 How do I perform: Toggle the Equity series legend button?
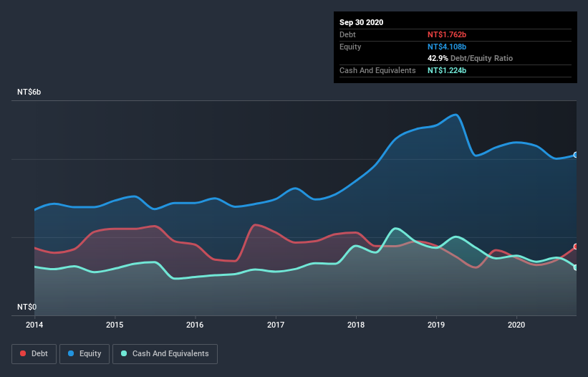coord(85,354)
